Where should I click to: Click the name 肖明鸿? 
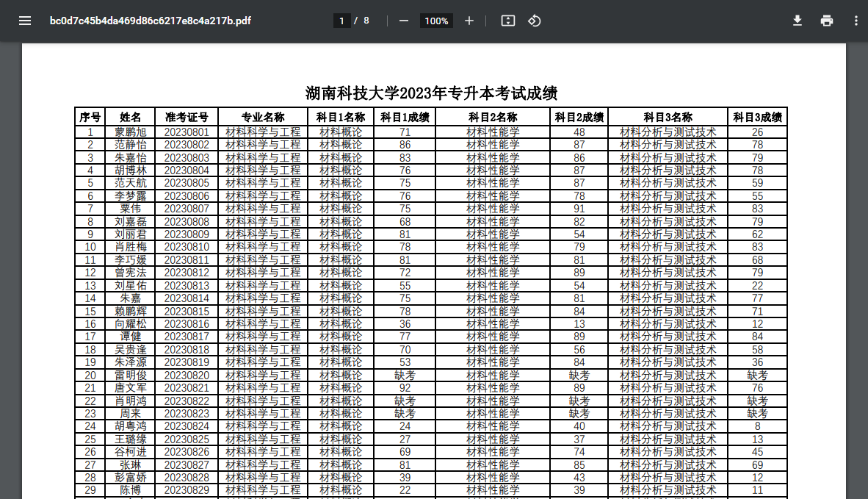point(130,401)
